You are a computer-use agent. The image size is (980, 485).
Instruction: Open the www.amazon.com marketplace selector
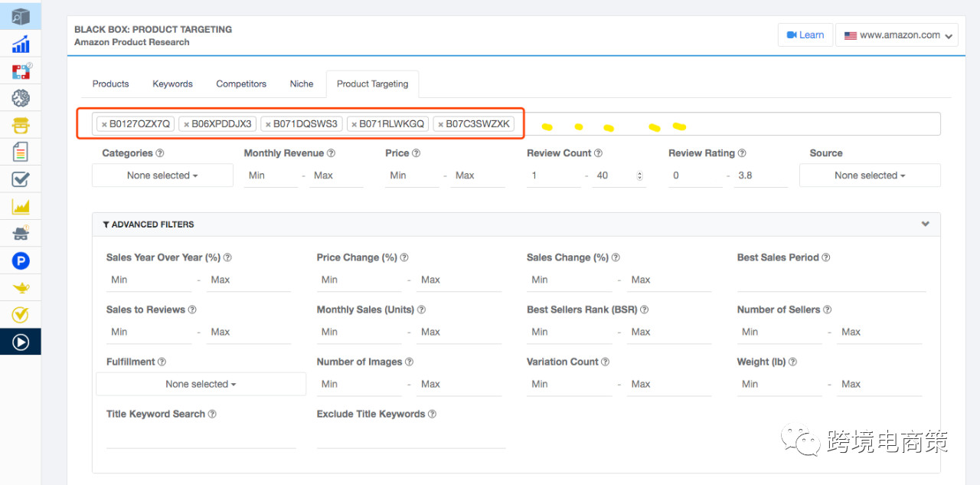tap(897, 35)
